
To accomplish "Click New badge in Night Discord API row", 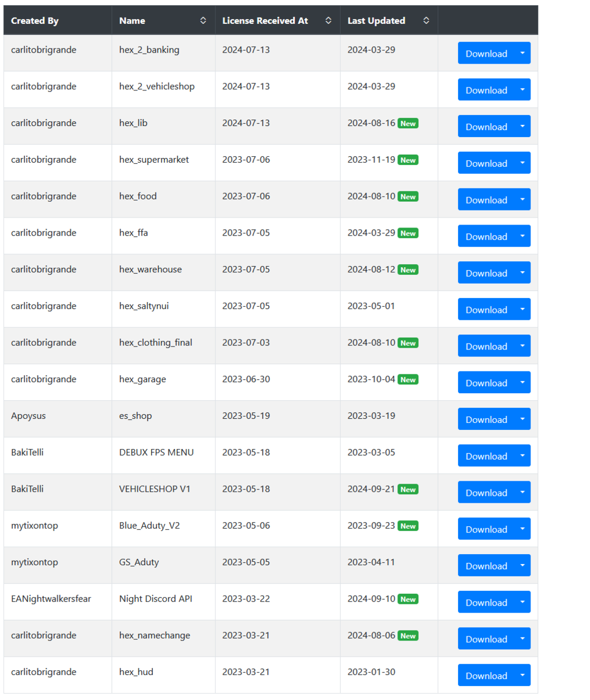I will pyautogui.click(x=408, y=599).
